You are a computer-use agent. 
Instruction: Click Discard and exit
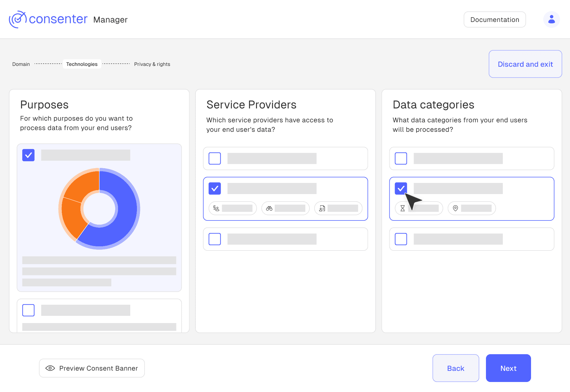[x=525, y=64]
